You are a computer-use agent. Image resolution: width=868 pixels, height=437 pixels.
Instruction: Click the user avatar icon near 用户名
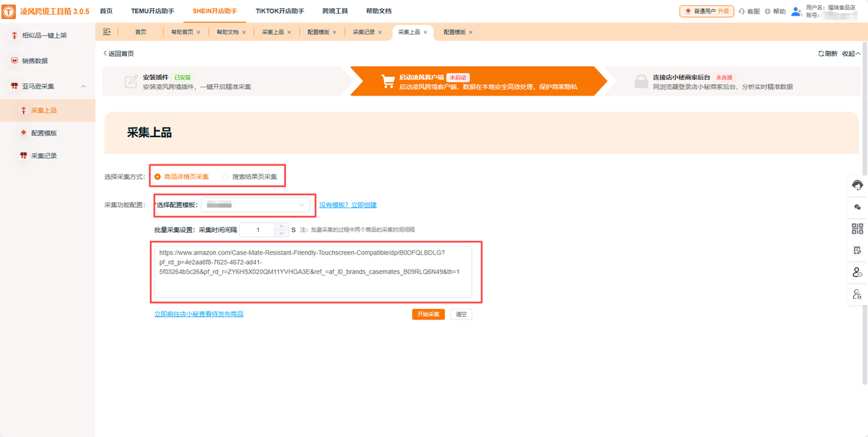point(796,10)
